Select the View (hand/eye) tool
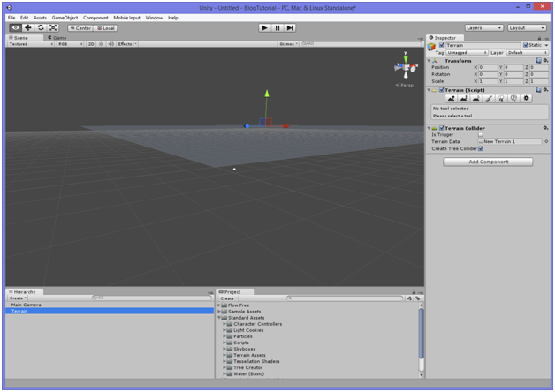 (x=15, y=28)
